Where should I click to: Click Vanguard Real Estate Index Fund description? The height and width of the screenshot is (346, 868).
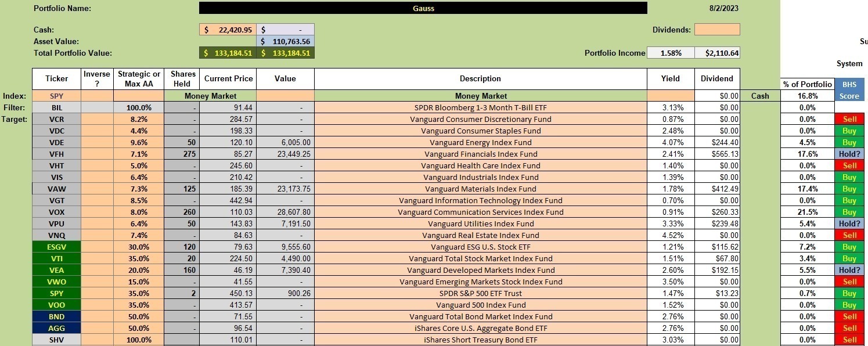point(480,235)
